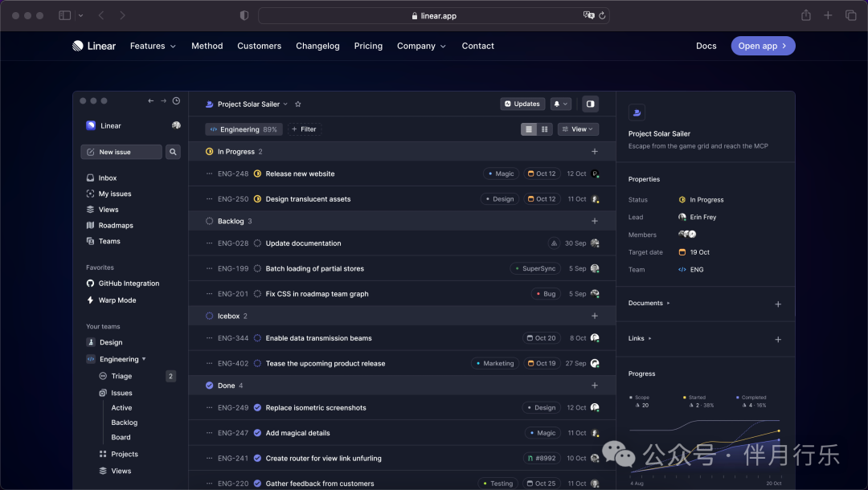
Task: Collapse the Engineering team tree
Action: click(144, 359)
